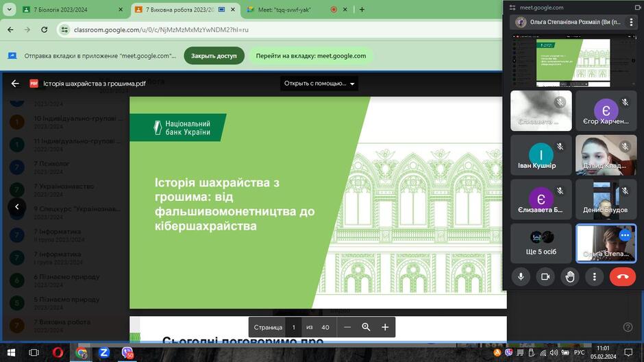Click the page number field '1'
644x362 pixels.
pyautogui.click(x=294, y=327)
